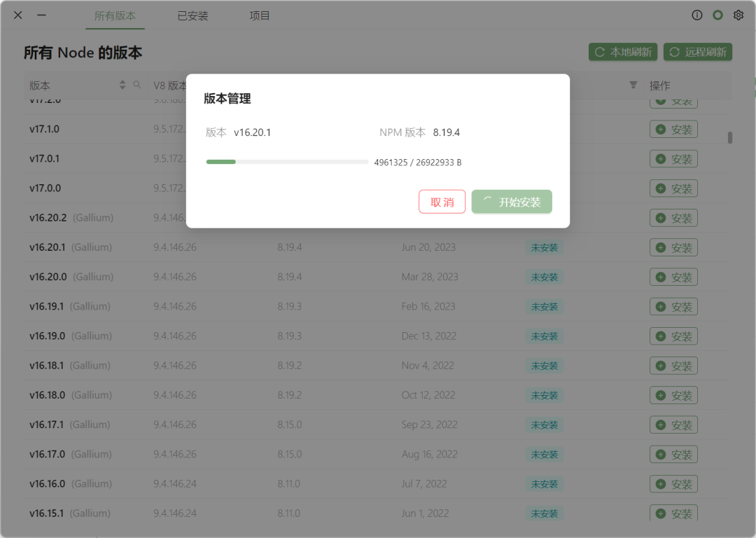The width and height of the screenshot is (756, 538).
Task: Click the info circle icon
Action: coord(696,15)
